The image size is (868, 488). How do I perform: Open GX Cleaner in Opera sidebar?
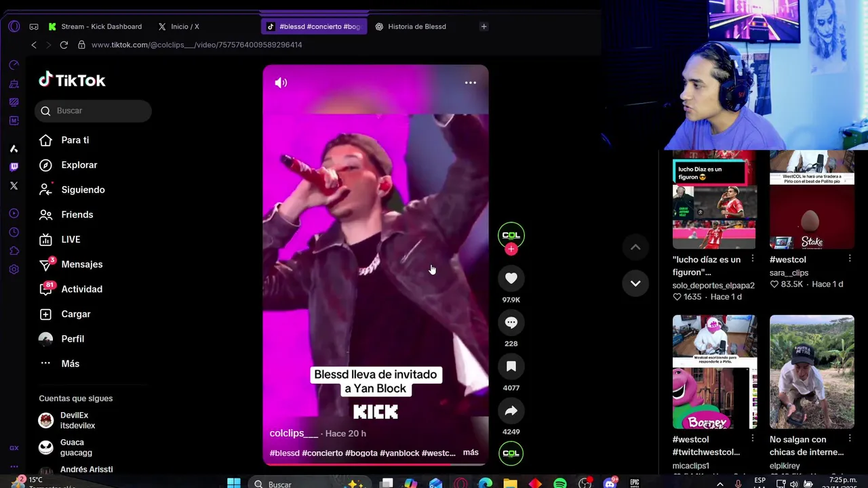click(14, 83)
